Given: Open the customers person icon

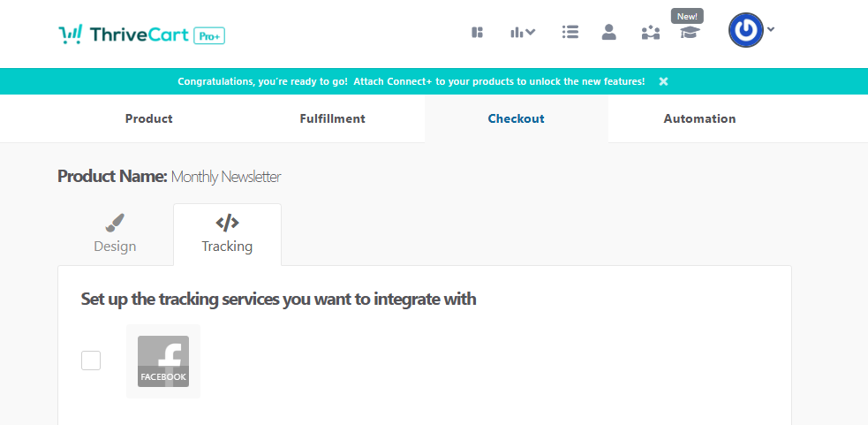Looking at the screenshot, I should tap(608, 33).
